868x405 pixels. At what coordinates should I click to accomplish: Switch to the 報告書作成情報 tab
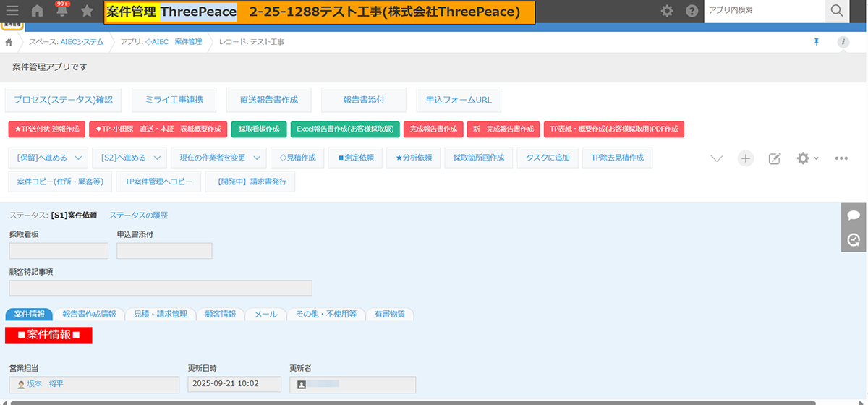click(x=89, y=315)
